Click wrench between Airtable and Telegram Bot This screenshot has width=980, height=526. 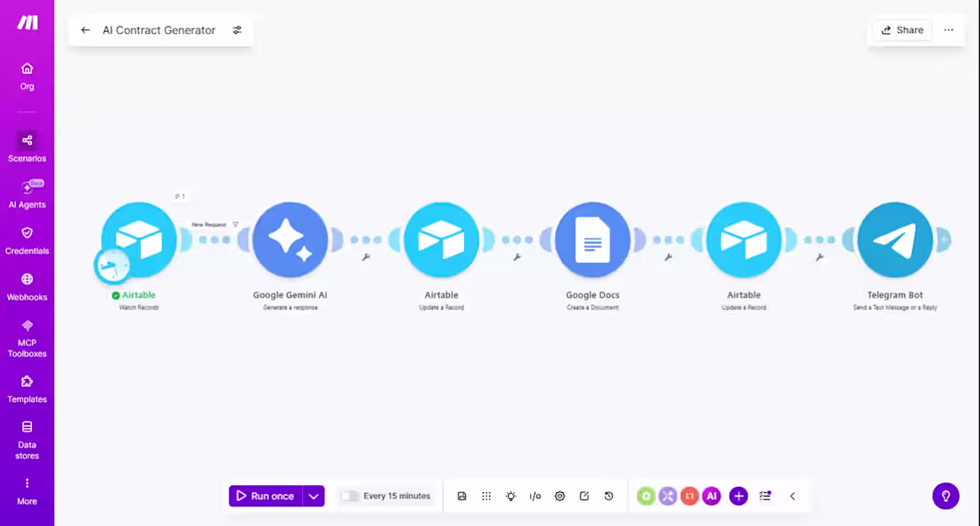pos(820,257)
